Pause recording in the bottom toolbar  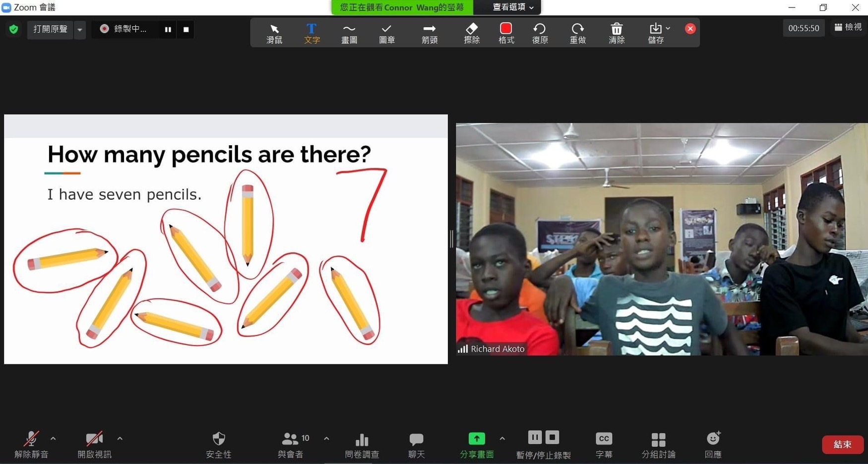[x=535, y=437]
